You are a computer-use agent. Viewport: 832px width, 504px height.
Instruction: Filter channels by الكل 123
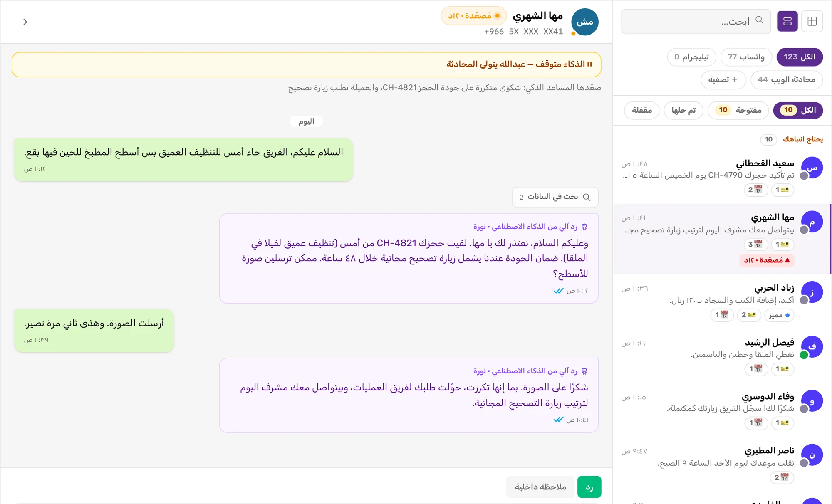pyautogui.click(x=799, y=57)
